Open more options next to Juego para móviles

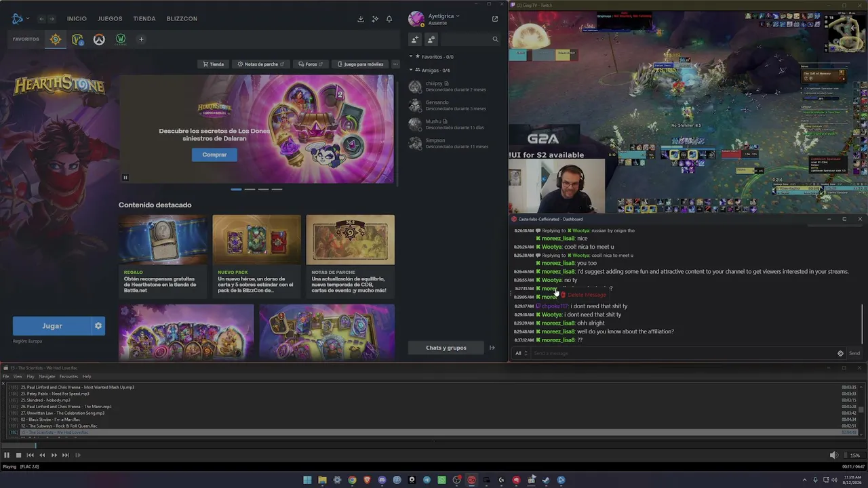point(395,64)
